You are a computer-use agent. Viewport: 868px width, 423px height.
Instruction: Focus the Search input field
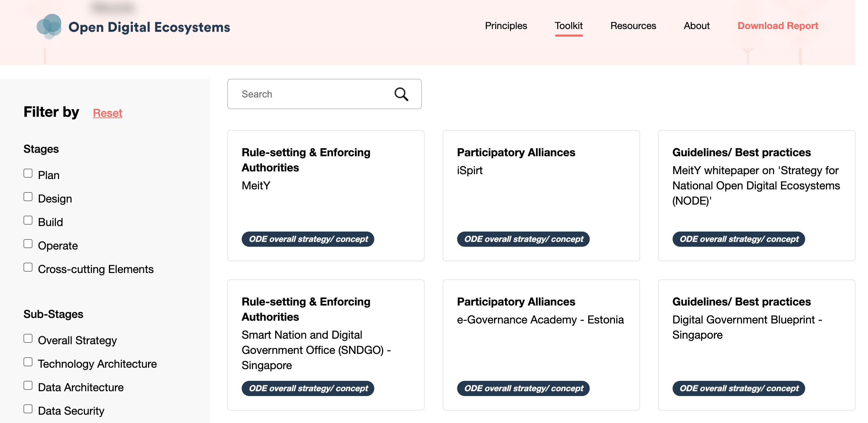click(x=311, y=94)
